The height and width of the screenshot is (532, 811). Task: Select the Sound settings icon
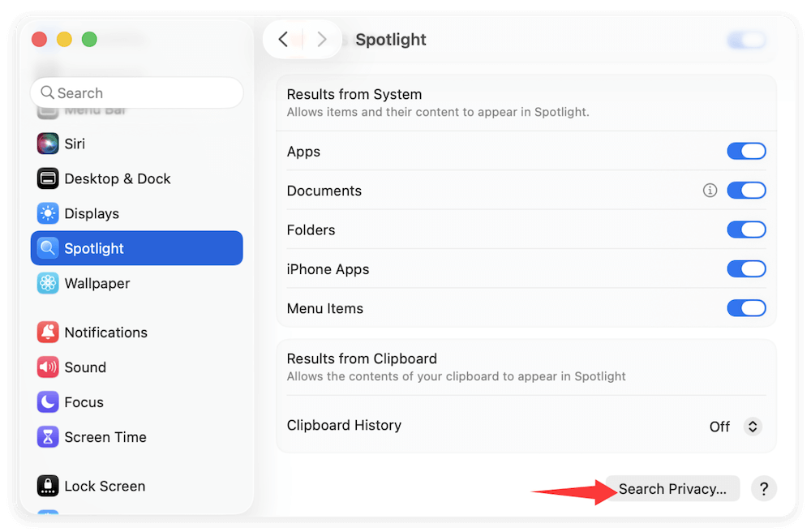(x=47, y=367)
